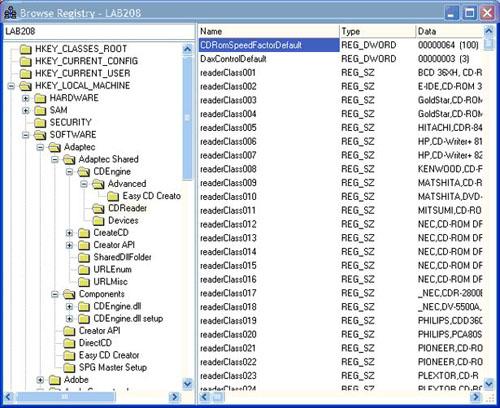500x408 pixels.
Task: Collapse the SOFTWARE tree node
Action: [x=26, y=135]
